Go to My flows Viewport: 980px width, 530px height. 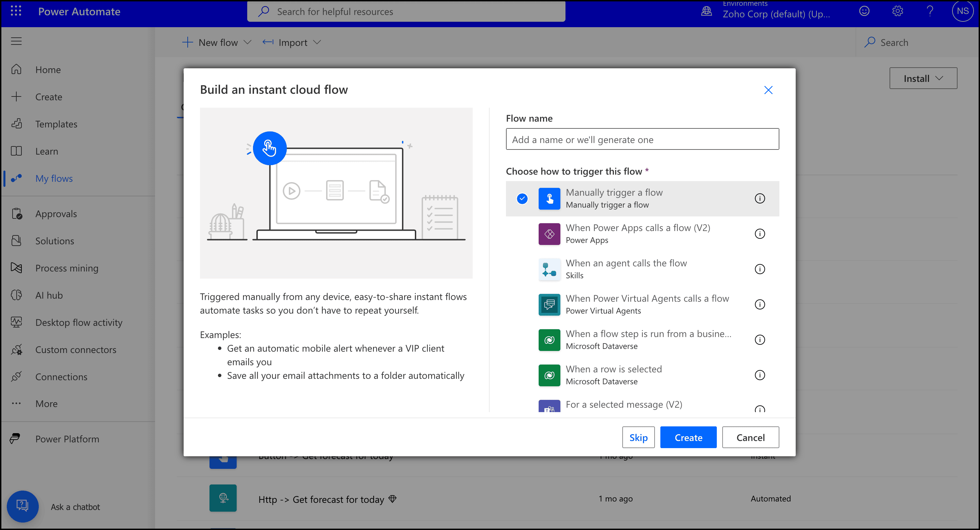pos(54,178)
